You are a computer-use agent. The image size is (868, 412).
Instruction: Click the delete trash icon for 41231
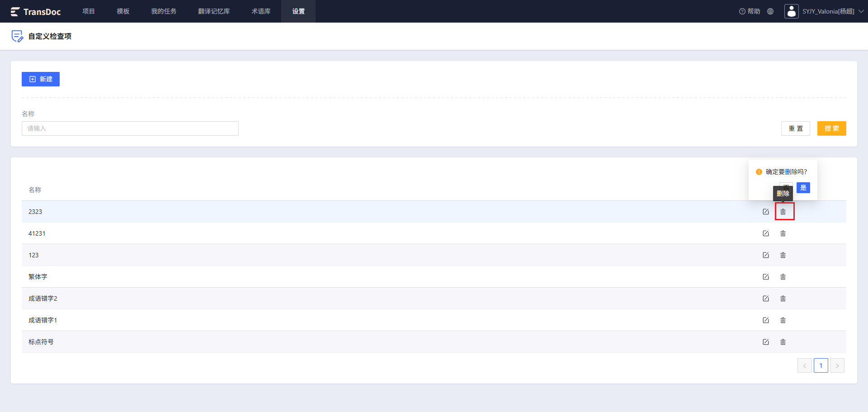click(783, 233)
